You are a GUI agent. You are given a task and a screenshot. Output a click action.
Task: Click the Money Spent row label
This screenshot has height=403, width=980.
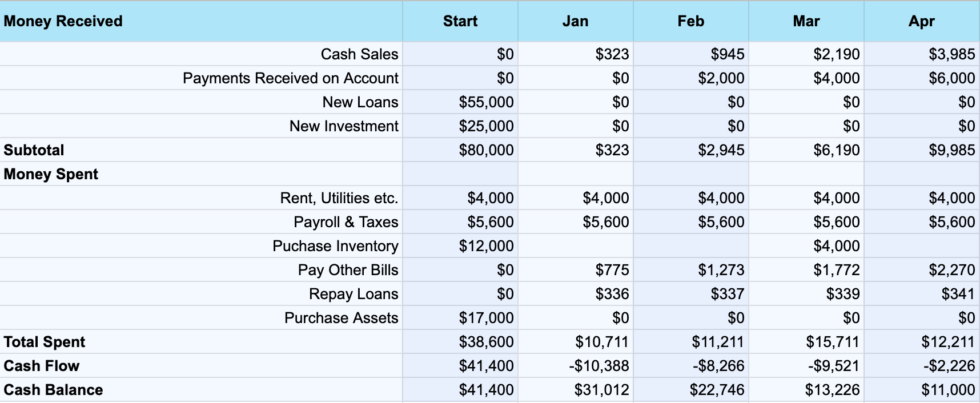tap(51, 174)
